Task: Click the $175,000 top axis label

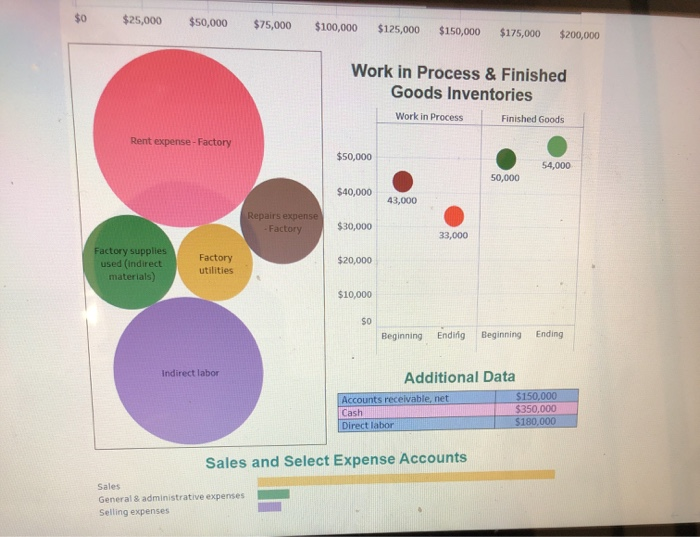Action: (520, 33)
